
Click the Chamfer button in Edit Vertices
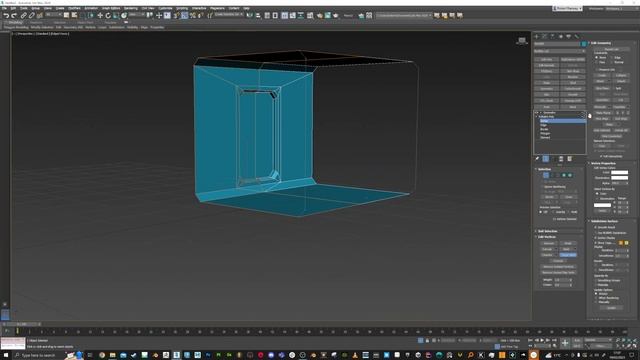[547, 255]
